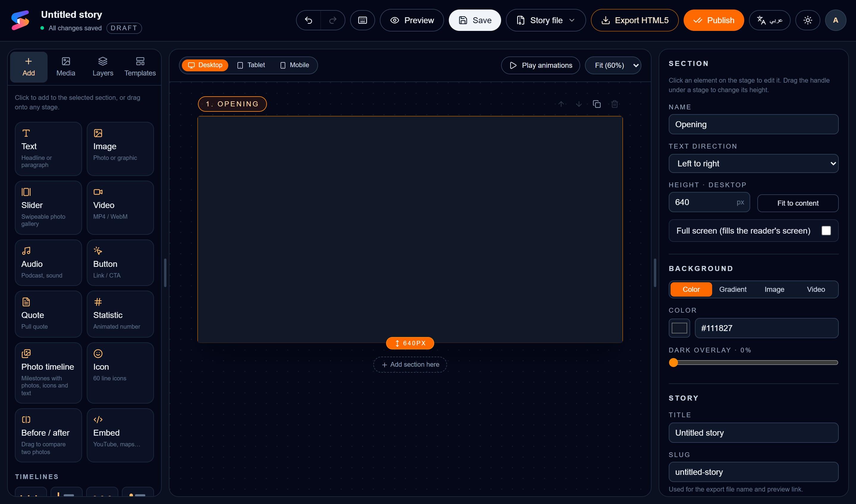Move Opening section down arrow
Viewport: 856px width, 504px height.
tap(579, 104)
